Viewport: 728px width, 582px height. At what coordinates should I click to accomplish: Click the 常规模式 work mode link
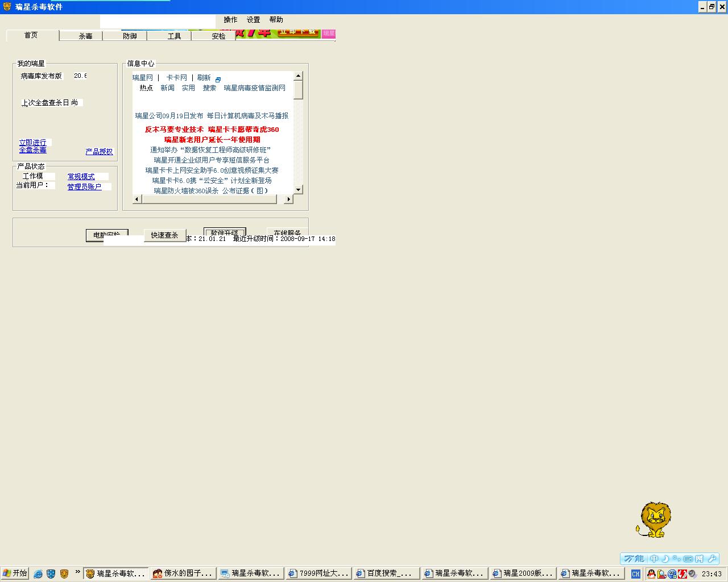81,177
